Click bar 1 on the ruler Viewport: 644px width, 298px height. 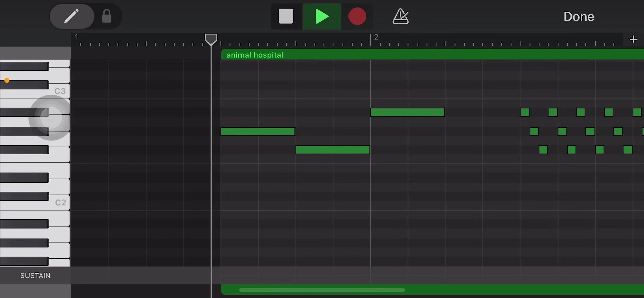click(x=76, y=37)
